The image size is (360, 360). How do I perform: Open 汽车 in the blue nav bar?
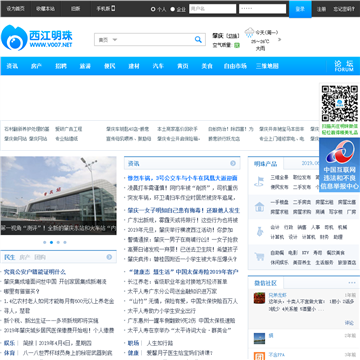pyautogui.click(x=158, y=66)
